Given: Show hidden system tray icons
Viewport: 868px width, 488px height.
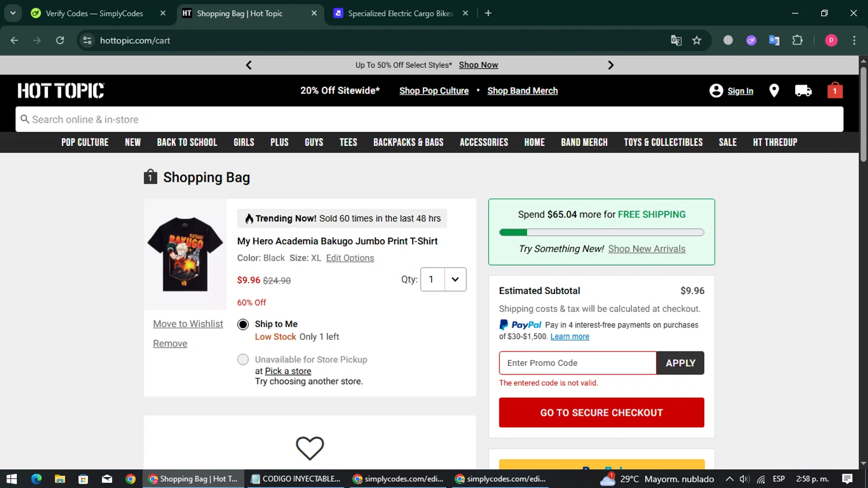Looking at the screenshot, I should coord(729,479).
